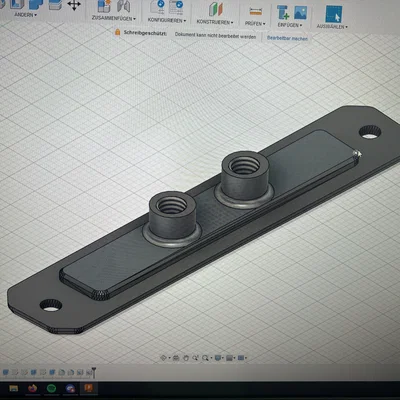
Task: Click the Insert image canvas icon
Action: pyautogui.click(x=301, y=13)
